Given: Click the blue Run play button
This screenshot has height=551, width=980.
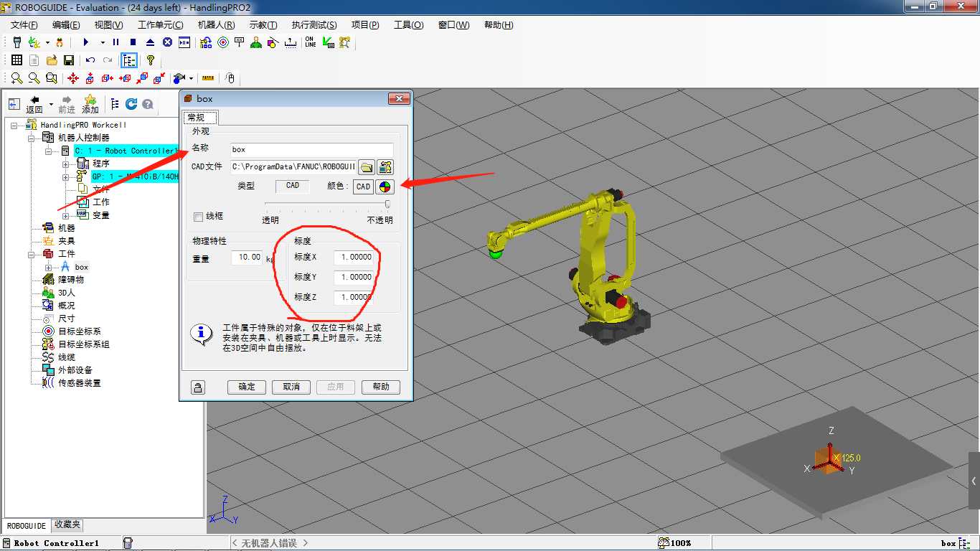Looking at the screenshot, I should [86, 42].
